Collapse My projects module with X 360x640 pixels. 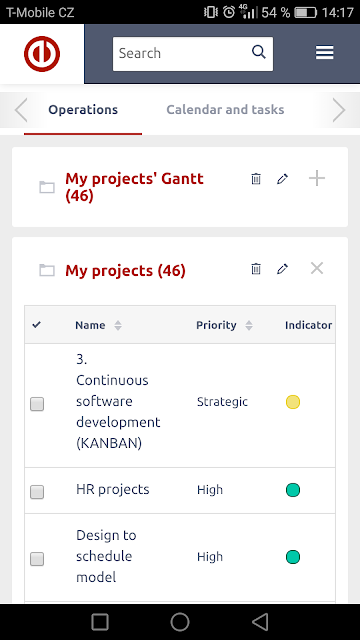click(x=317, y=268)
